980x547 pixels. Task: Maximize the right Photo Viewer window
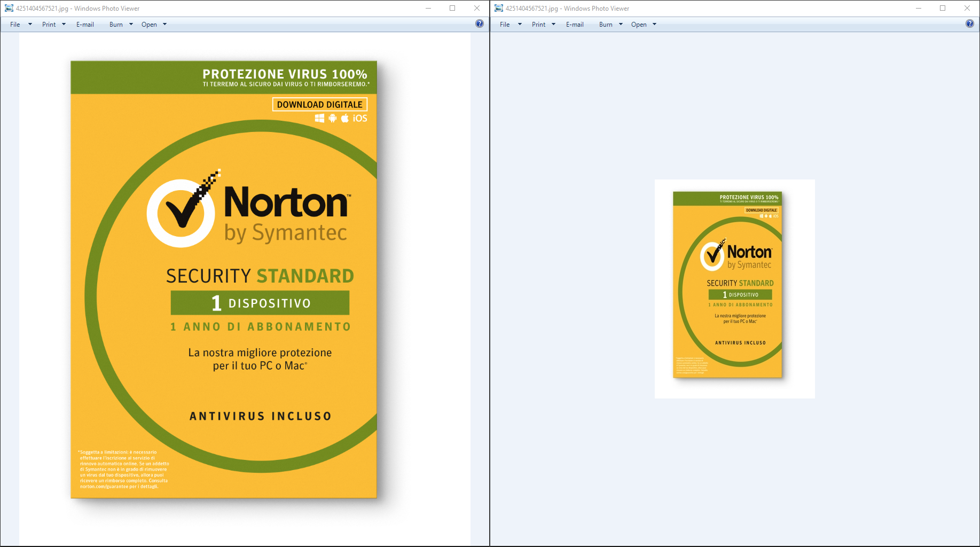click(943, 8)
